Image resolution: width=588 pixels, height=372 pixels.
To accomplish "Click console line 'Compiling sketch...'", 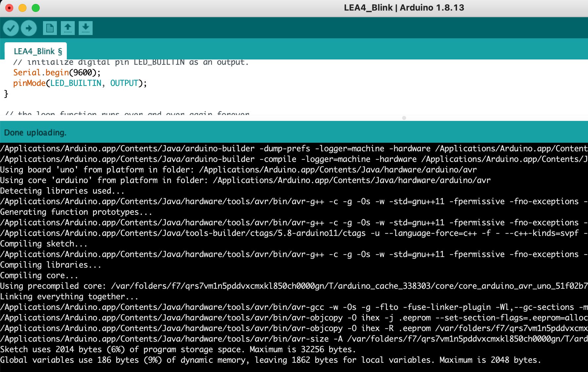I will click(44, 243).
